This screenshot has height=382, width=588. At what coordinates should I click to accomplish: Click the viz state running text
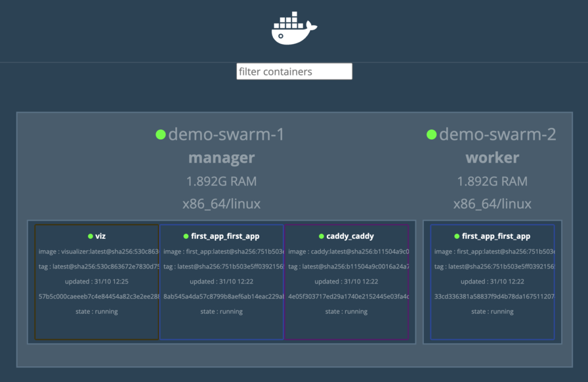tap(96, 312)
